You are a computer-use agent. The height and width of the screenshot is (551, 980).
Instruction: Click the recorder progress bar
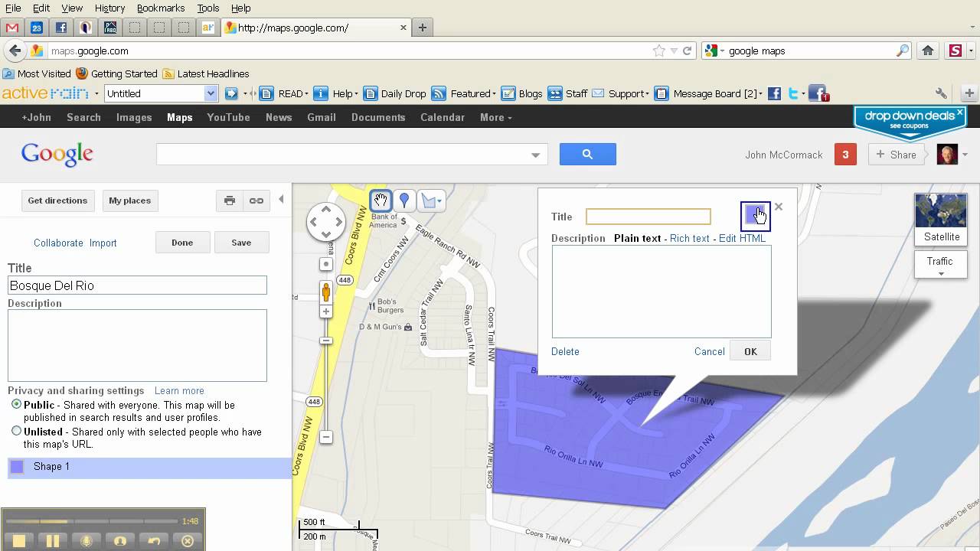click(91, 521)
